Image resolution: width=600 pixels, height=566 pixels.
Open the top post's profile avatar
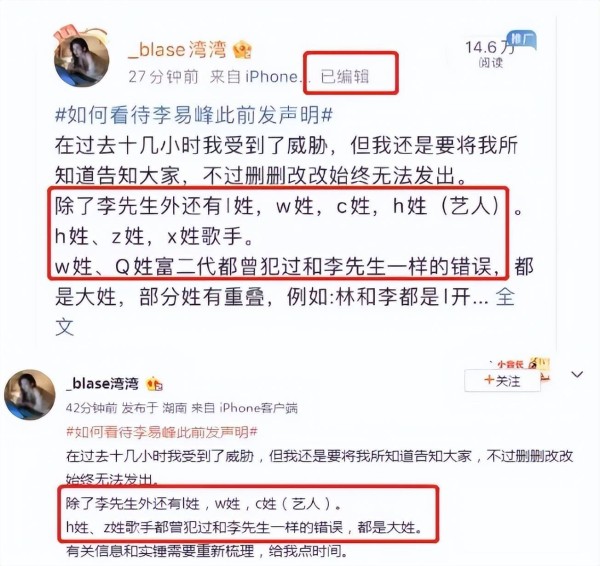[x=82, y=60]
